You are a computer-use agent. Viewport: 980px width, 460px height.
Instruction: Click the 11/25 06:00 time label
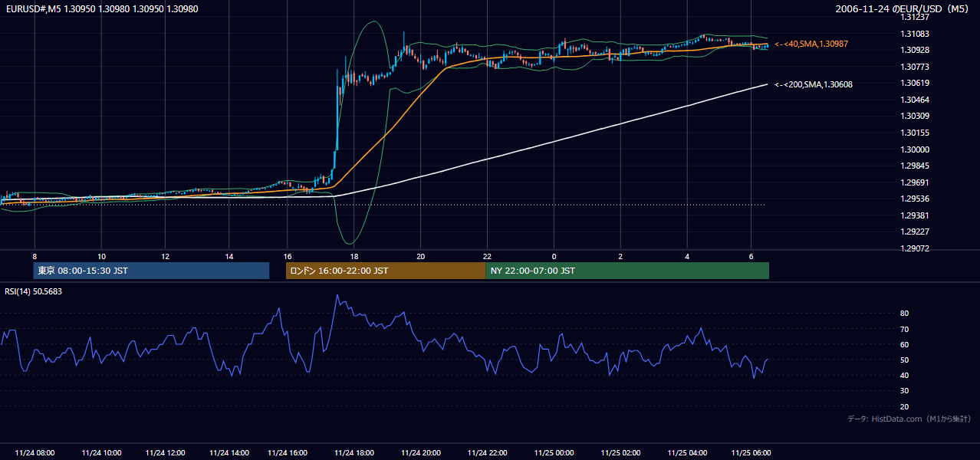751,453
